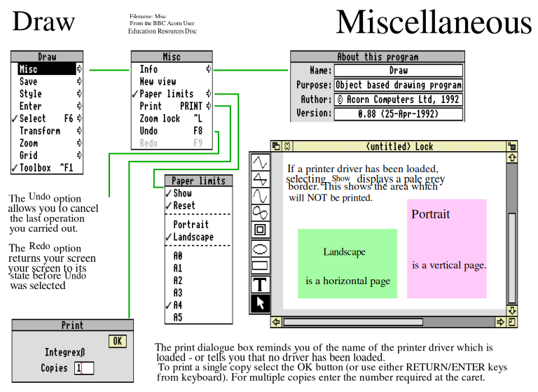Screen dimensions: 538x392
Task: Open Info submenu arrow in Misc menu
Action: 208,69
